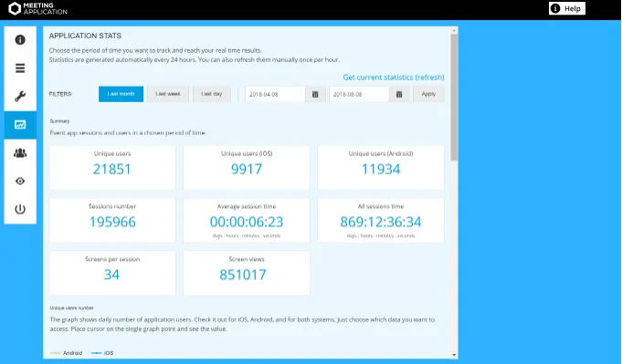Click Get current statistics (refresh) link
The width and height of the screenshot is (622, 364).
tap(394, 78)
